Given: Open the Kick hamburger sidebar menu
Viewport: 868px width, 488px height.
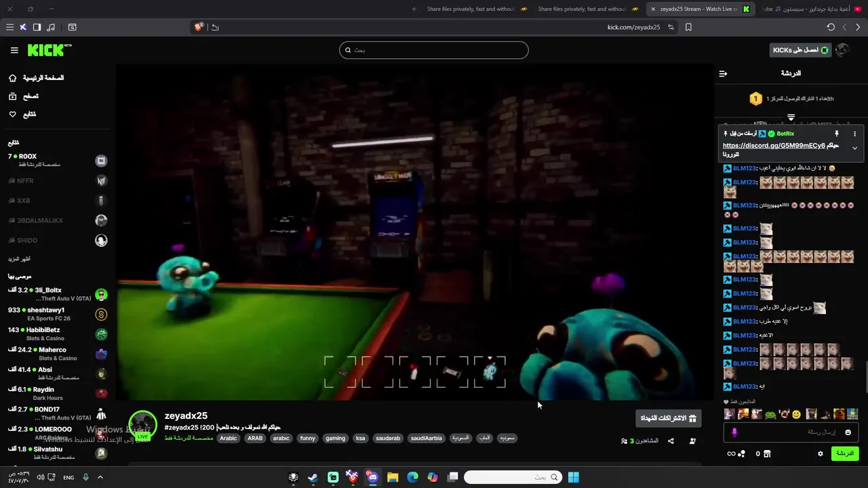Looking at the screenshot, I should 14,50.
